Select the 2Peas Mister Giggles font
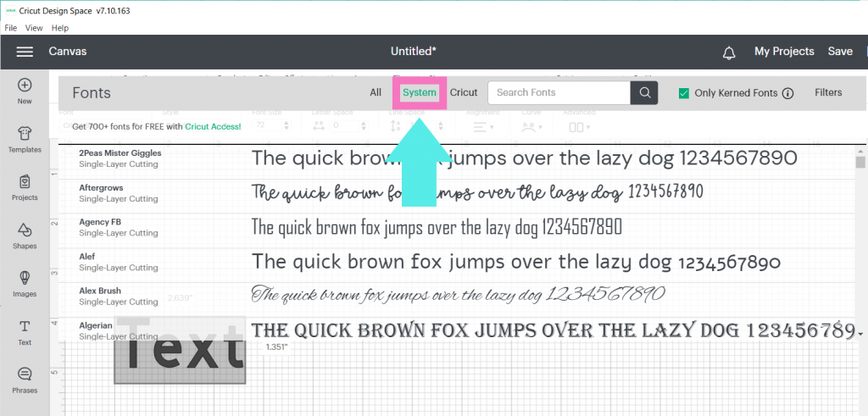This screenshot has width=868, height=416. (x=120, y=153)
